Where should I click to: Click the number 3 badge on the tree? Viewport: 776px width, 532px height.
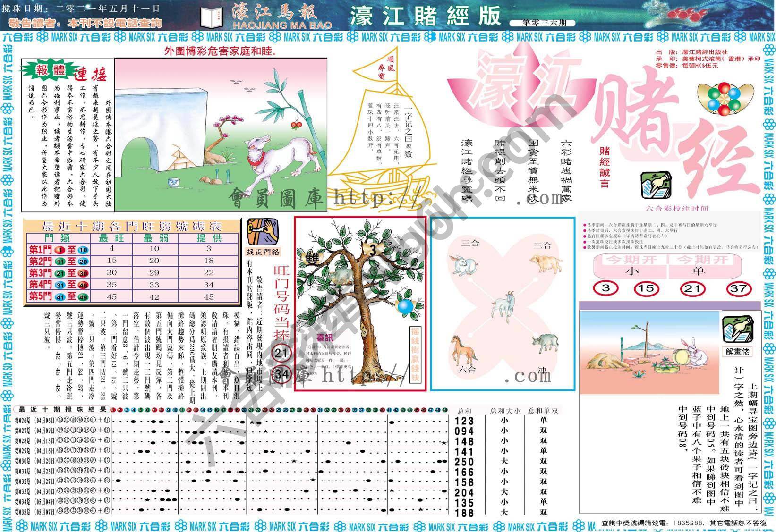click(x=372, y=251)
